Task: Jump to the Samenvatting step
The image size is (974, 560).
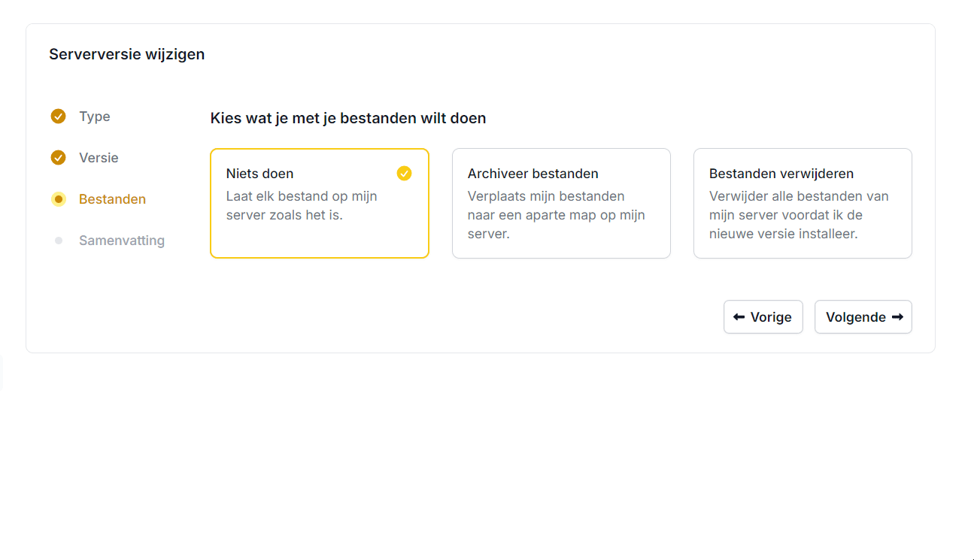Action: tap(121, 241)
